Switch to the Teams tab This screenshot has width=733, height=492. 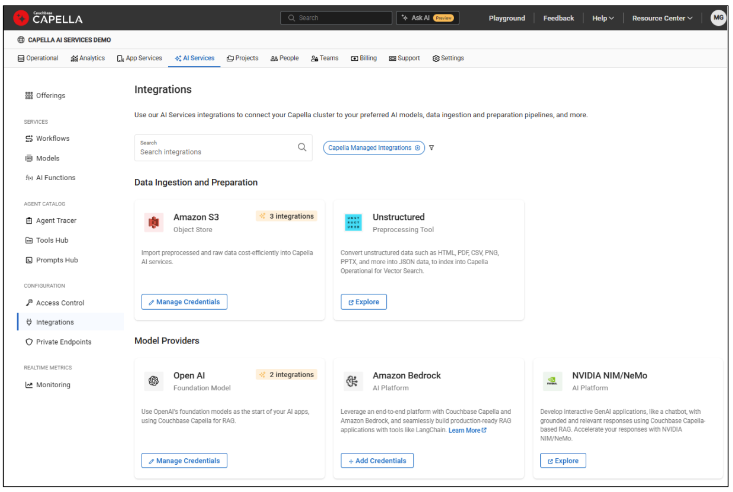pyautogui.click(x=324, y=58)
